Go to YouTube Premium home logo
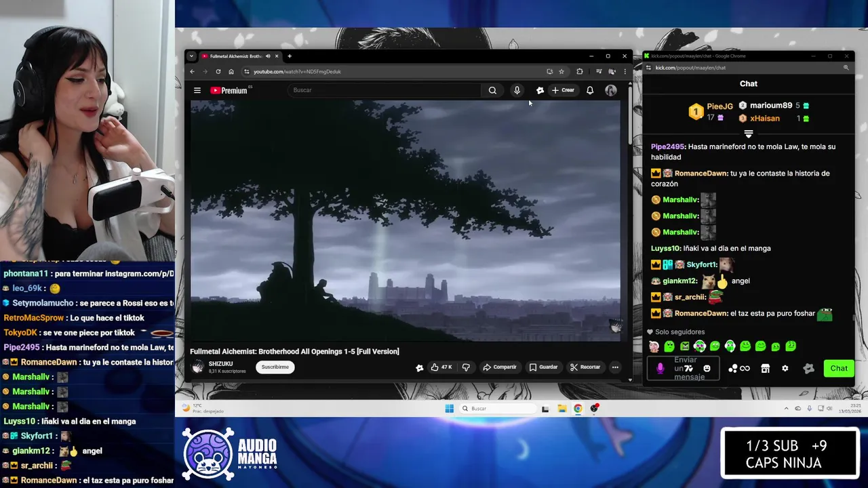 (x=229, y=90)
